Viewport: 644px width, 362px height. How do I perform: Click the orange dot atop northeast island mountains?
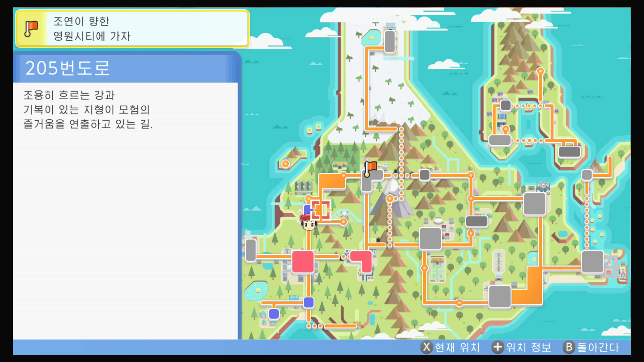540,71
